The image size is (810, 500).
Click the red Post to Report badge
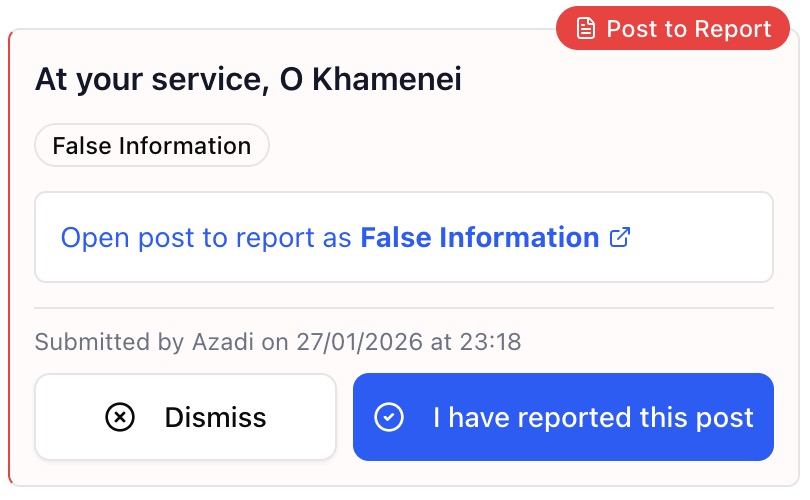pyautogui.click(x=672, y=29)
